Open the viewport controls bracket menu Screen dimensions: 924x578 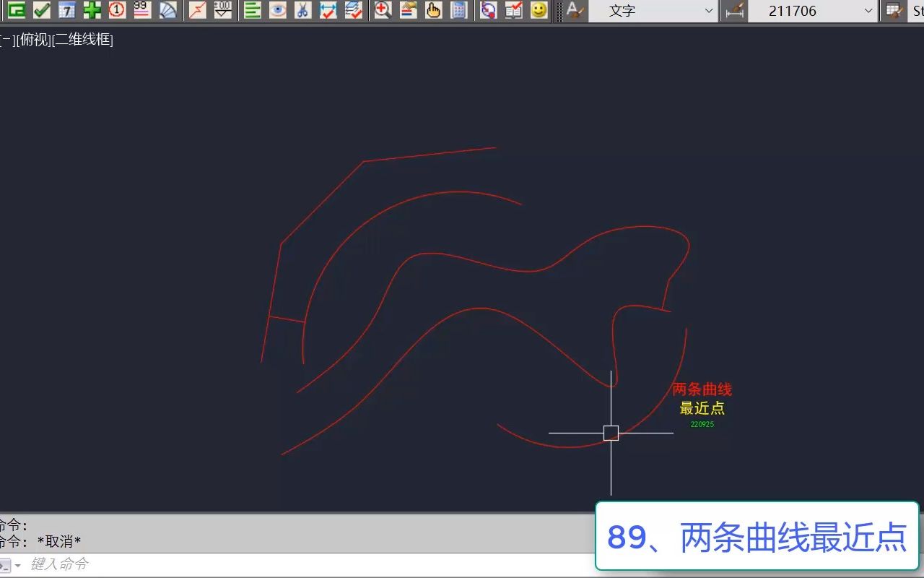[x=5, y=40]
